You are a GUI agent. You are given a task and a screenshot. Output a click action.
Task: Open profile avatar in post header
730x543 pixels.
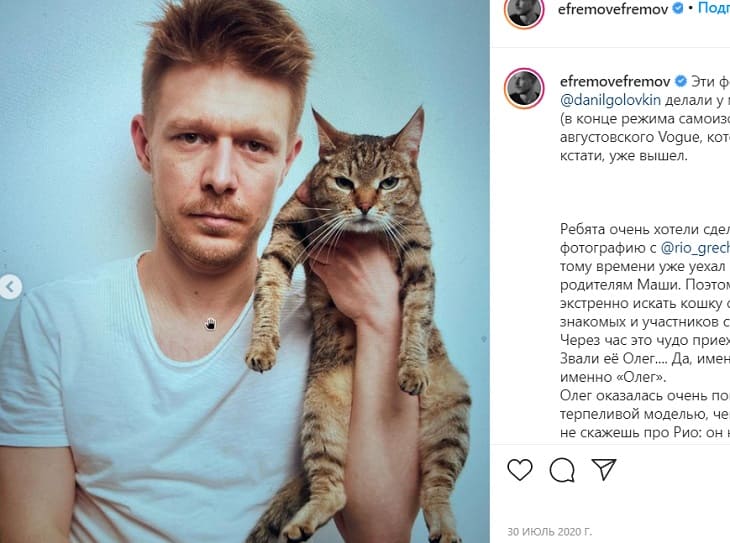click(x=524, y=10)
